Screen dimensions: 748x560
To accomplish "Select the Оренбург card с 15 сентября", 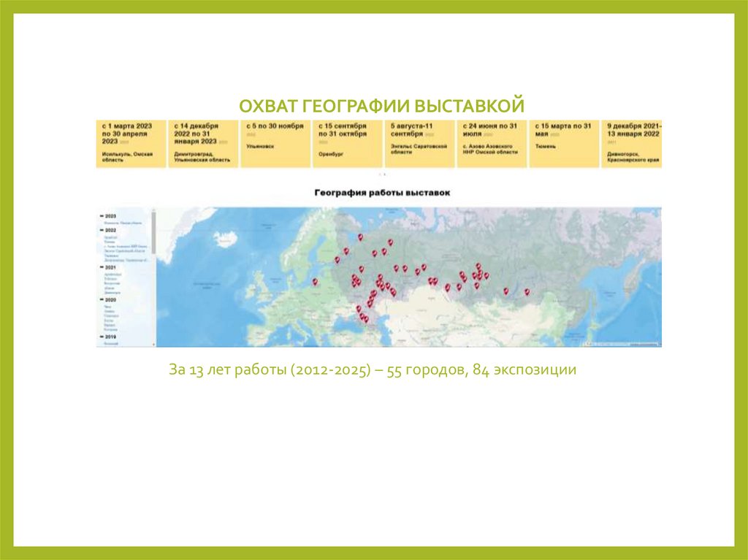I will point(347,144).
